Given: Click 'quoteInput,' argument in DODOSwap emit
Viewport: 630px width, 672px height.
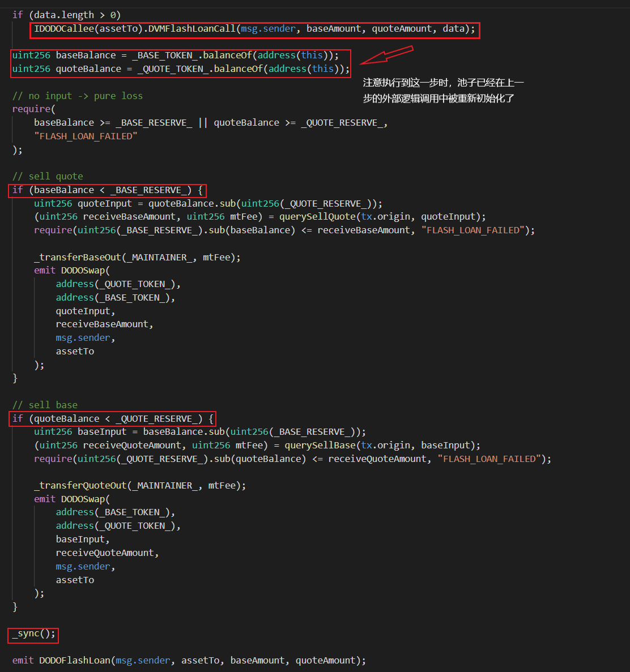Looking at the screenshot, I should (86, 311).
